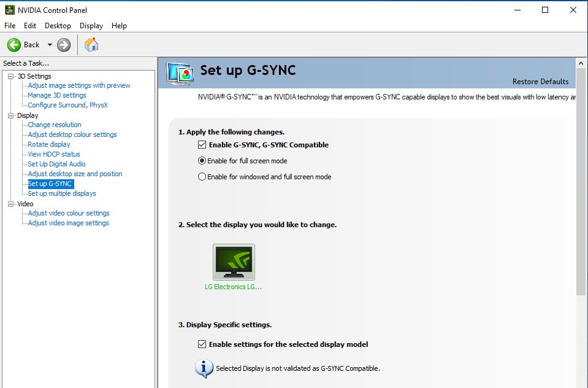The height and width of the screenshot is (388, 588).
Task: Click Restore Defaults link
Action: (540, 82)
